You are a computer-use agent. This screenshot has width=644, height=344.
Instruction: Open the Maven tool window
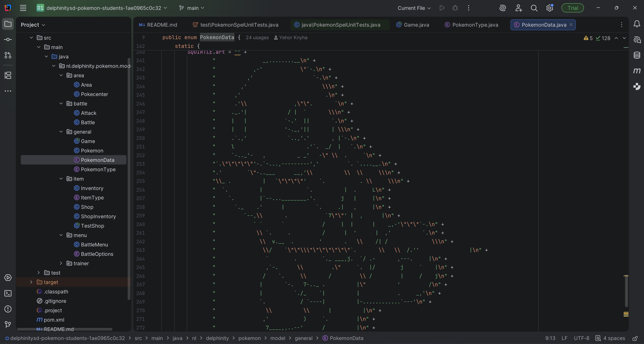tap(637, 71)
